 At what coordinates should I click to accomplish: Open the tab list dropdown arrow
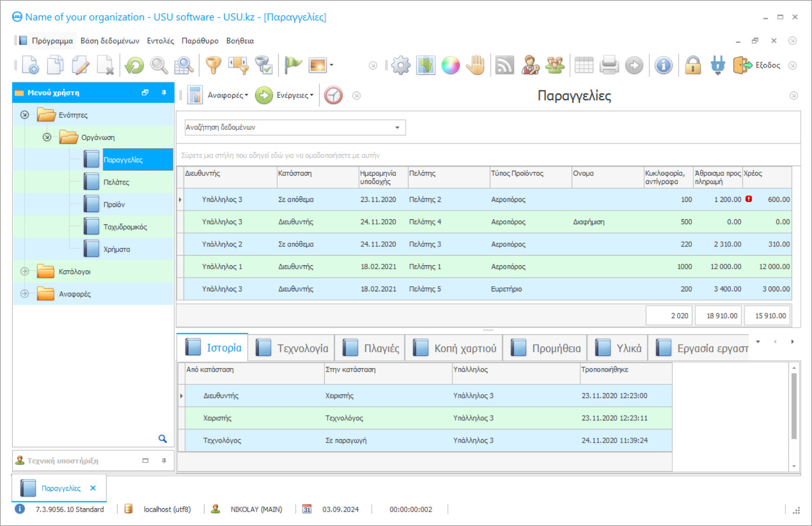(x=758, y=341)
